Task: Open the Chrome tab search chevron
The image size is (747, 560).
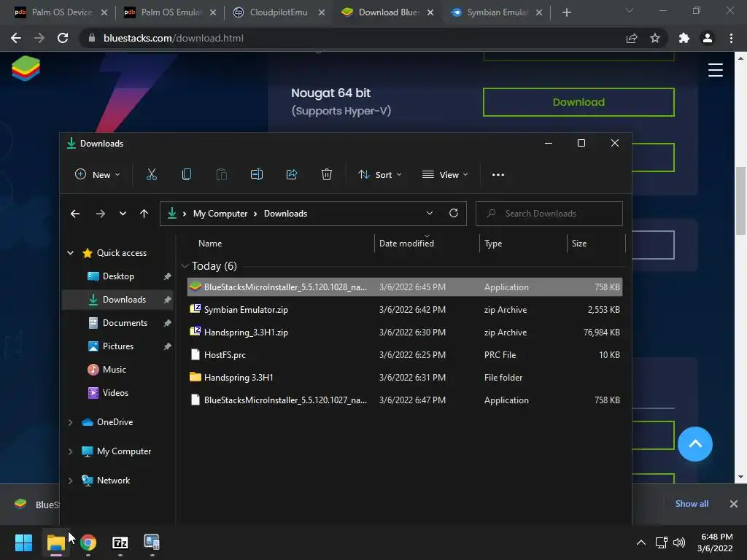Action: point(630,11)
